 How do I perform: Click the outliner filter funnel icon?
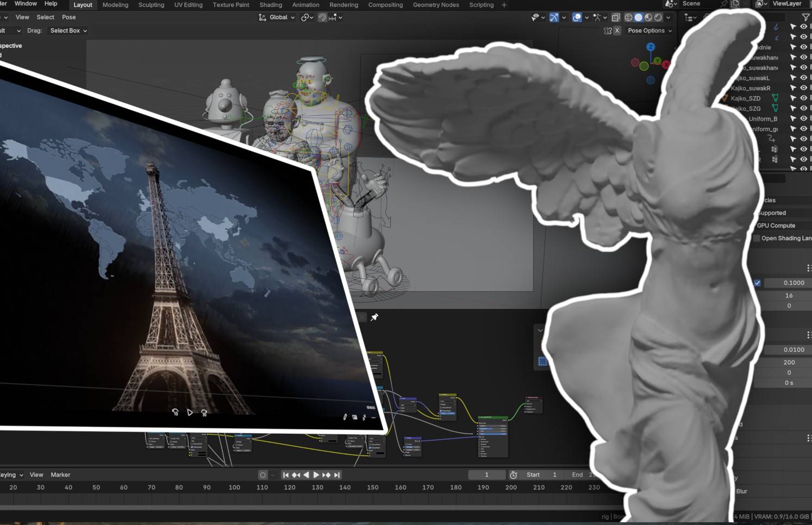pyautogui.click(x=805, y=17)
